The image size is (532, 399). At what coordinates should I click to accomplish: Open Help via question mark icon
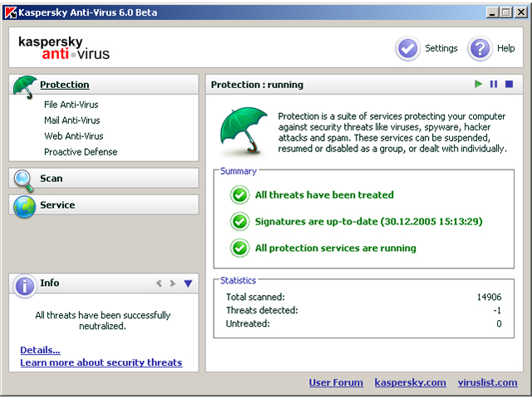click(x=480, y=48)
